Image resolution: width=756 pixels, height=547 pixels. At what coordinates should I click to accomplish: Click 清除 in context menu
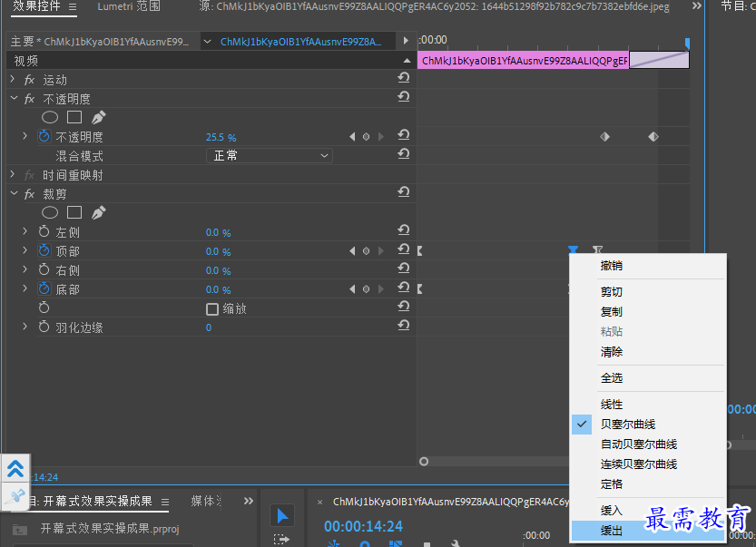coord(648,352)
